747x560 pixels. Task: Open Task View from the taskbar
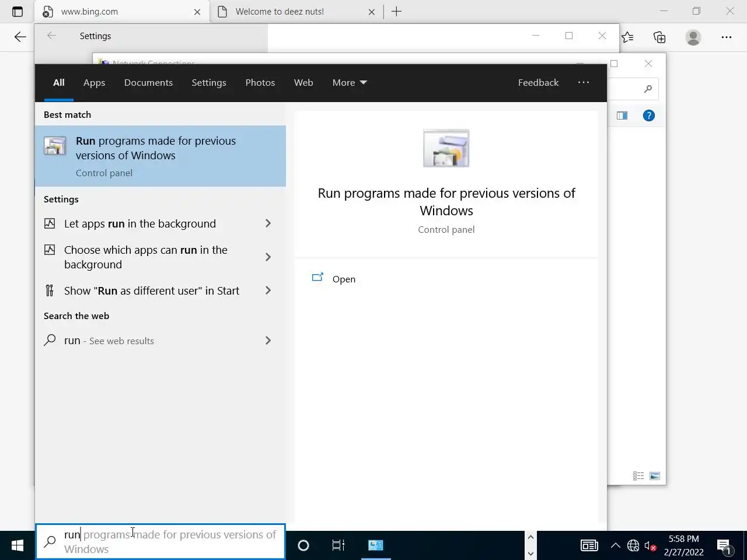point(338,545)
